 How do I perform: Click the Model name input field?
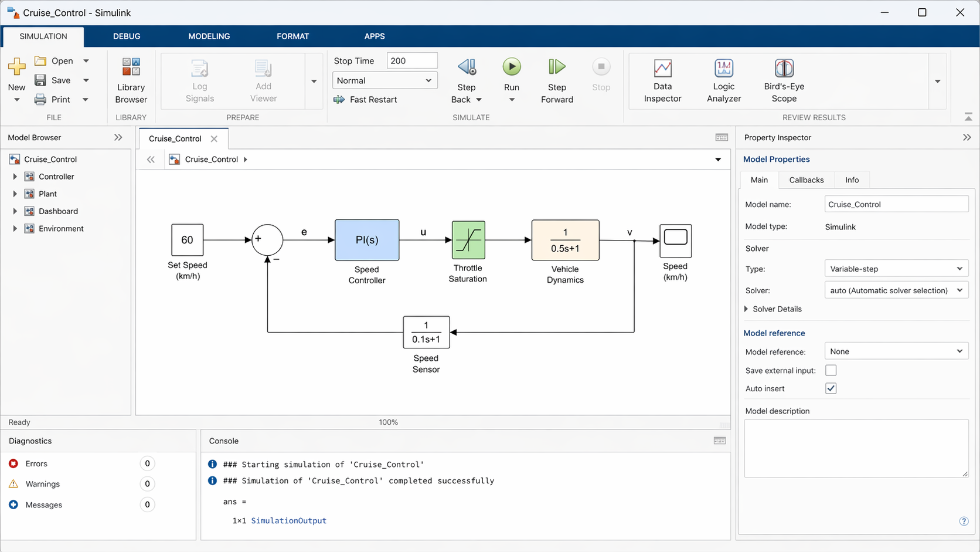click(x=896, y=204)
